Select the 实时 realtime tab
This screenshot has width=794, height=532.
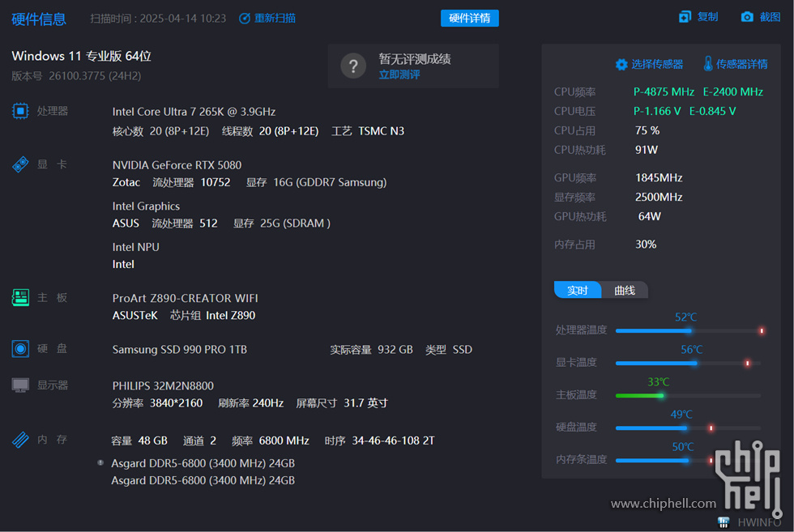(x=577, y=290)
